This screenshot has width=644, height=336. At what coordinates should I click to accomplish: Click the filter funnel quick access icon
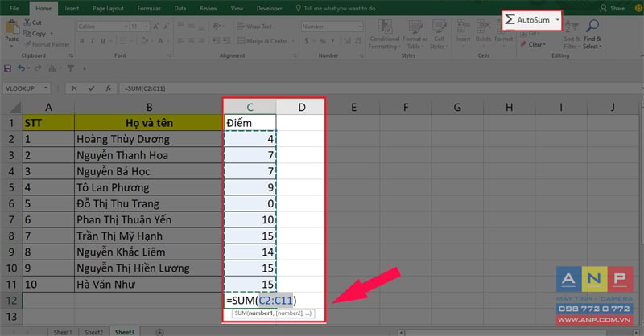(x=71, y=68)
